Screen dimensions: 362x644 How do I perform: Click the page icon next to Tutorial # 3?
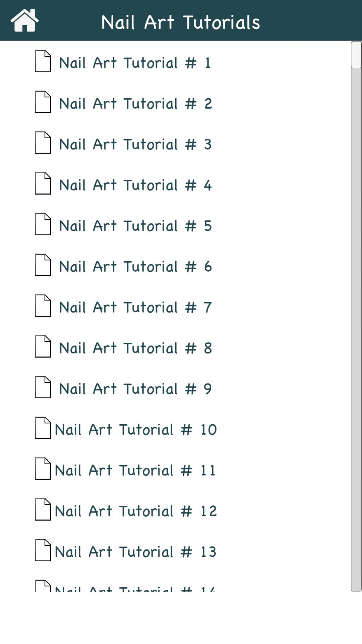coord(43,143)
